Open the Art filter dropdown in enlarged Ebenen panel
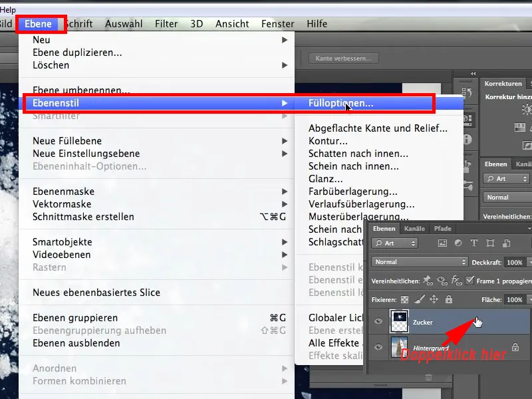The width and height of the screenshot is (532, 399). point(394,243)
